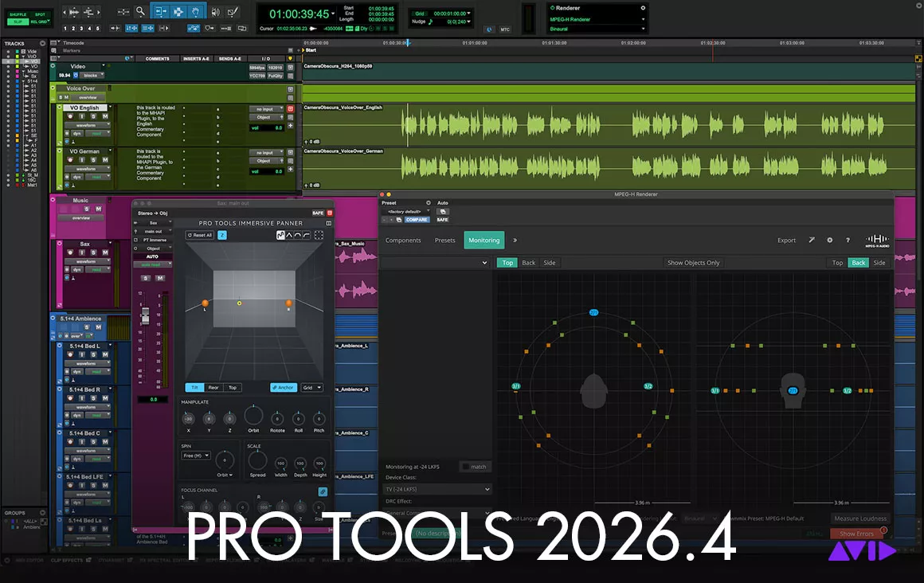Enable Shuffle edit mode
Image resolution: width=924 pixels, height=583 pixels.
click(18, 14)
